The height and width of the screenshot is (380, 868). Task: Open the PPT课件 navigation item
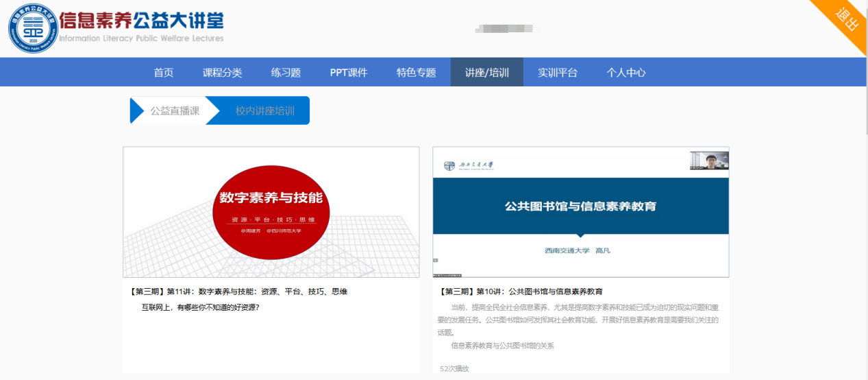click(348, 73)
